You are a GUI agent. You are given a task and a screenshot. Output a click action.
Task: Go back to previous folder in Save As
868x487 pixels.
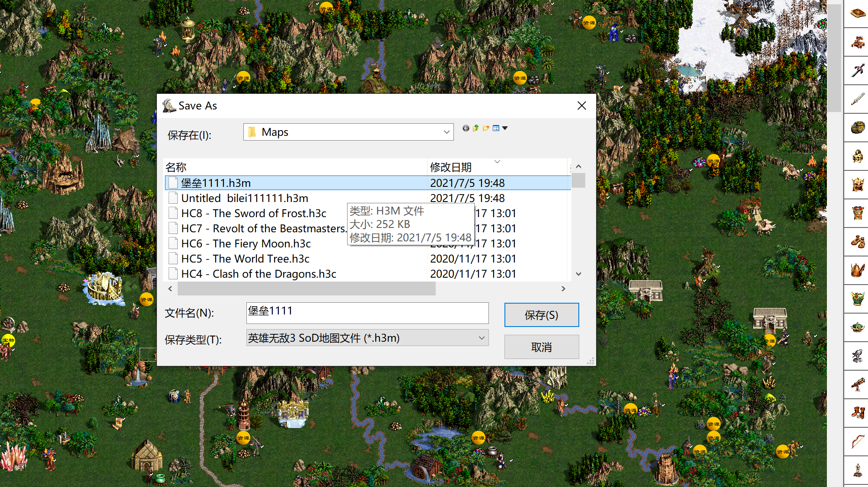coord(466,128)
